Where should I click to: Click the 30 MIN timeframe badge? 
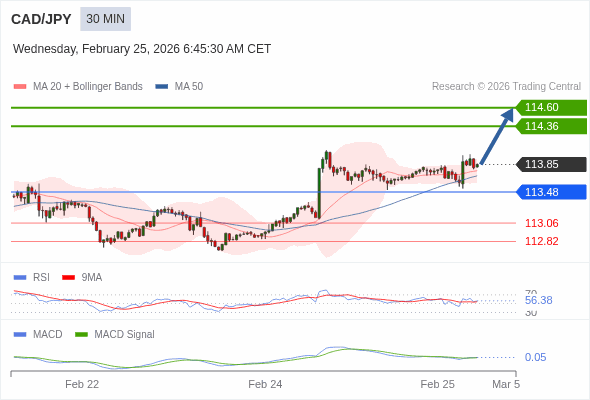[x=105, y=19]
